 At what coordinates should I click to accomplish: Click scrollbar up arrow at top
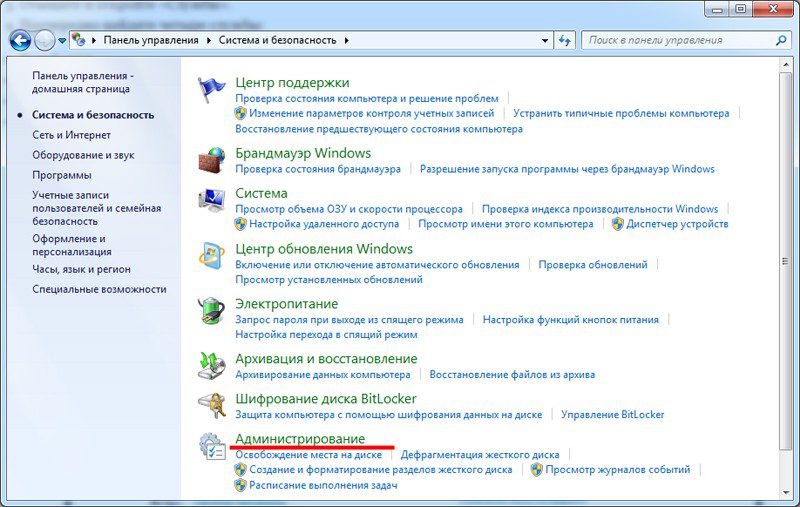click(785, 64)
